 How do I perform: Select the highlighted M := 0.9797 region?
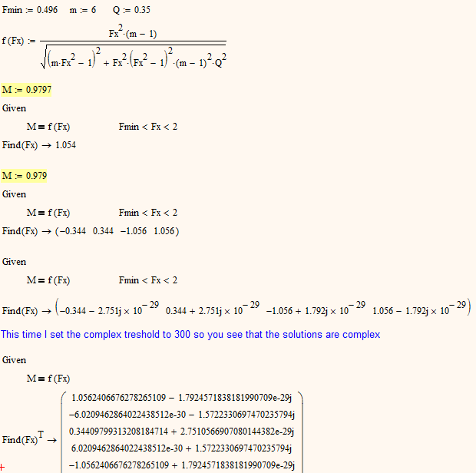26,90
